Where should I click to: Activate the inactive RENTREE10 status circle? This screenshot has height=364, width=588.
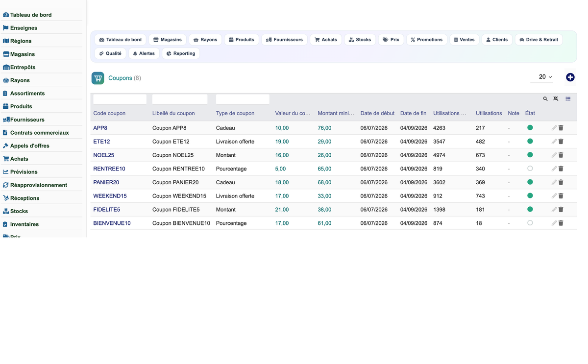point(530,169)
